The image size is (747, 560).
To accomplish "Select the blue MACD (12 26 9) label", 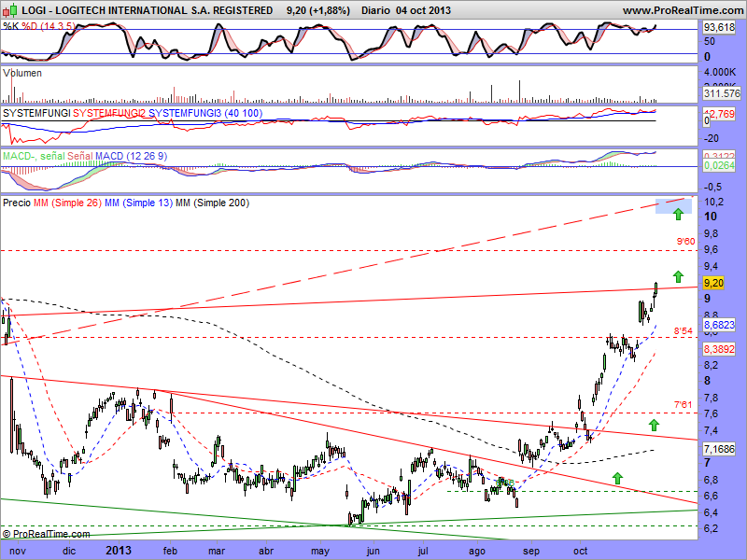I will click(x=131, y=156).
